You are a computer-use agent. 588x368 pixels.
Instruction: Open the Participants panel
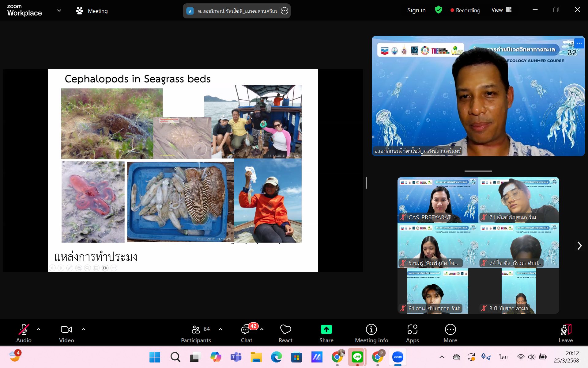click(196, 333)
